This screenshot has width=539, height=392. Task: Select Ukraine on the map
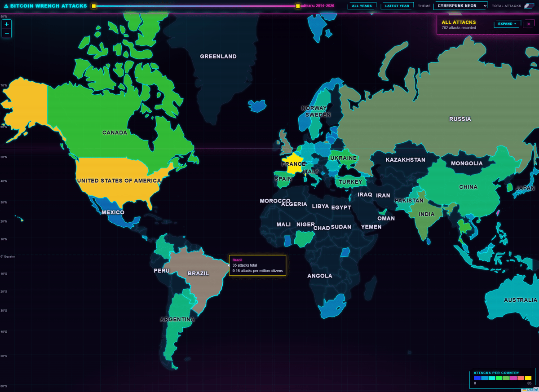pyautogui.click(x=343, y=158)
